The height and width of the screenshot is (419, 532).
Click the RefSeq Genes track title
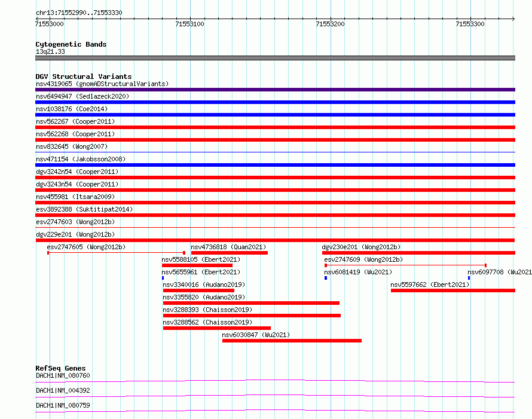(60, 368)
